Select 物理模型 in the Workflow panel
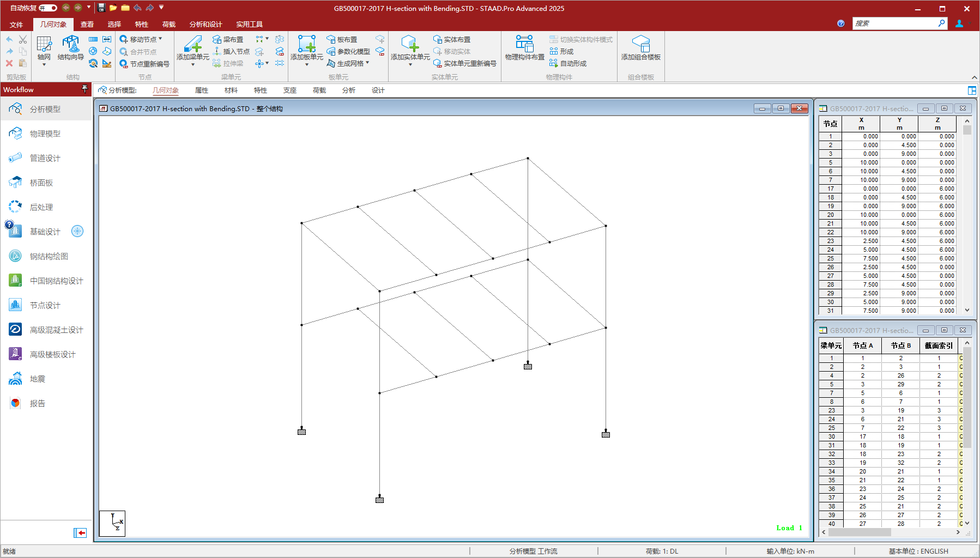Viewport: 980px width, 558px height. coord(46,134)
